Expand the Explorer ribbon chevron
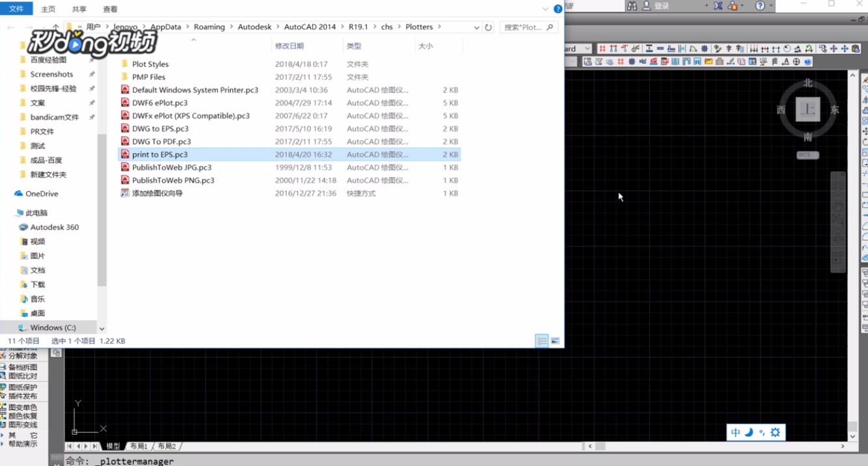 coord(545,9)
